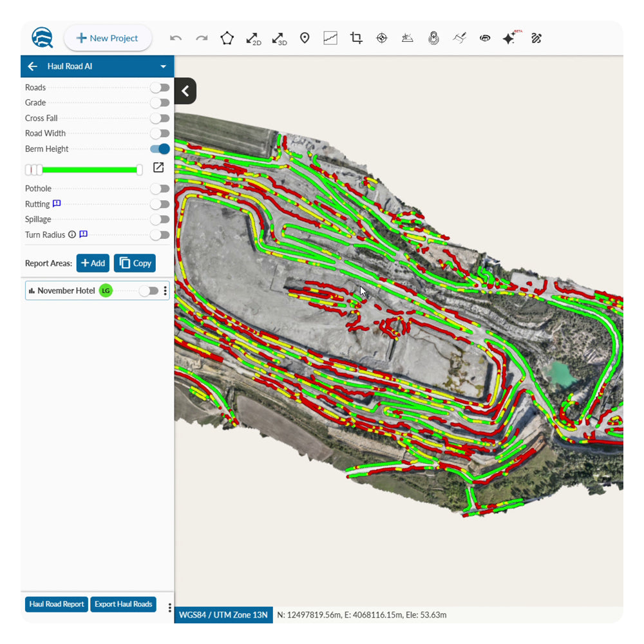Enable the Roads layer toggle
This screenshot has height=644, width=644.
tap(160, 88)
